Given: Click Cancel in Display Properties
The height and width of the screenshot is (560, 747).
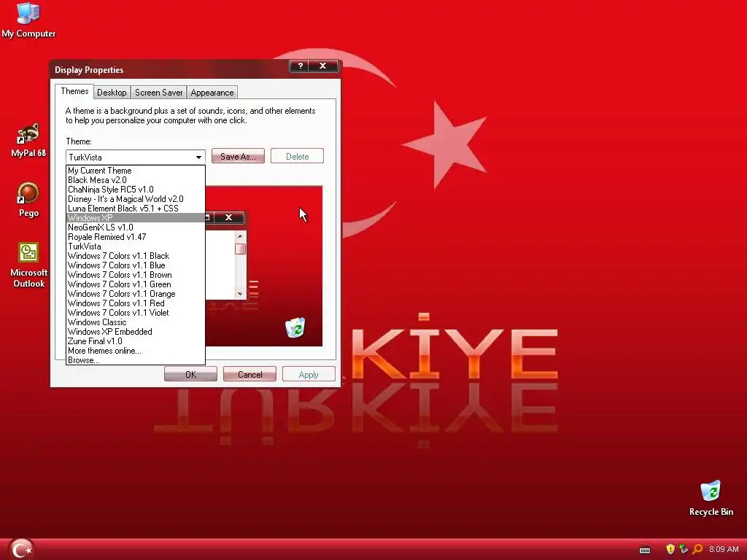Looking at the screenshot, I should pos(249,374).
